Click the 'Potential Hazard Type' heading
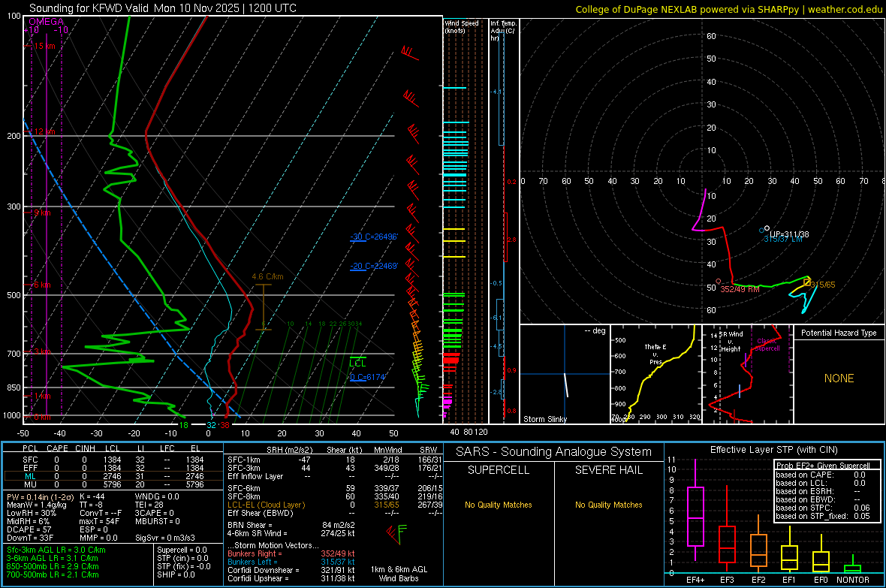Image resolution: width=886 pixels, height=588 pixels. (839, 333)
